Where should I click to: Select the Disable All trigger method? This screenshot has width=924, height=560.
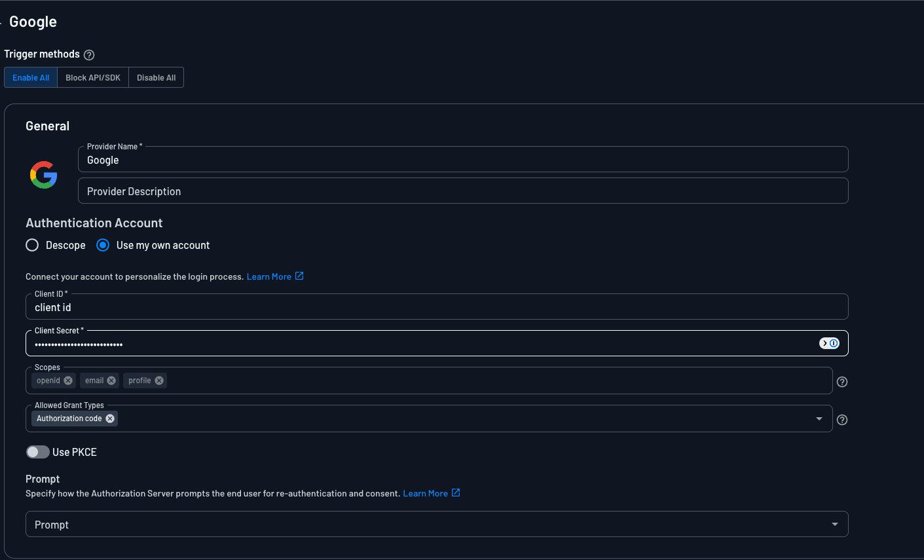(x=157, y=77)
